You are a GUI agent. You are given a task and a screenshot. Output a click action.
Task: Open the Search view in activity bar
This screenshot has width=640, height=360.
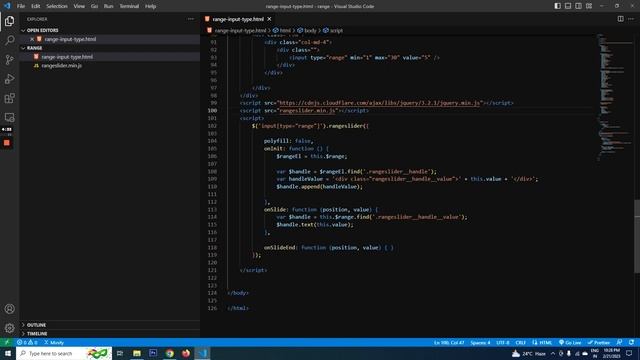click(9, 40)
